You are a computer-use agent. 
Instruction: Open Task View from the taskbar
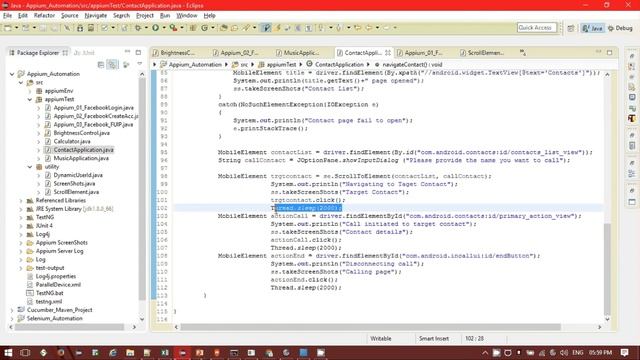(x=25, y=353)
